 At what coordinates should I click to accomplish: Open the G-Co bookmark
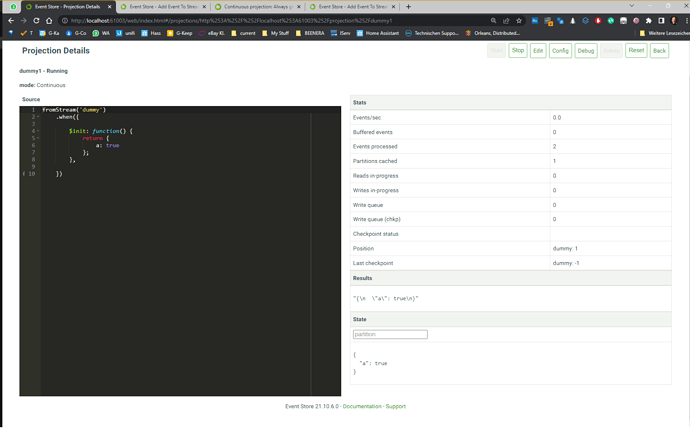pyautogui.click(x=76, y=33)
